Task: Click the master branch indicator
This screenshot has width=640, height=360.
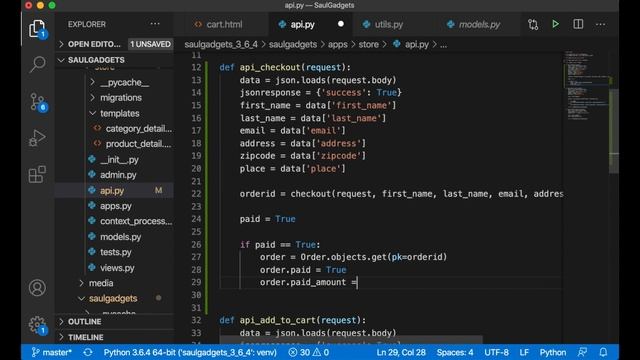Action: tap(51, 352)
